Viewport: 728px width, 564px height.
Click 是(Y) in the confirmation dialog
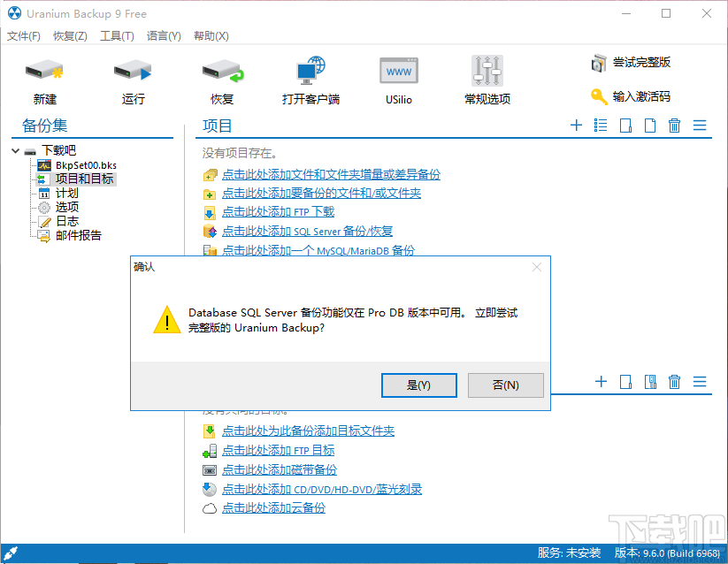418,385
